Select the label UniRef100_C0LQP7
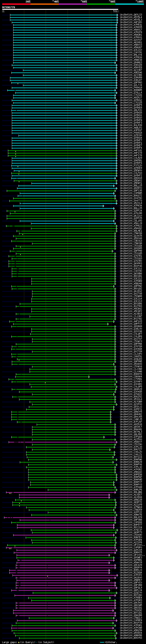 tap(131, 334)
